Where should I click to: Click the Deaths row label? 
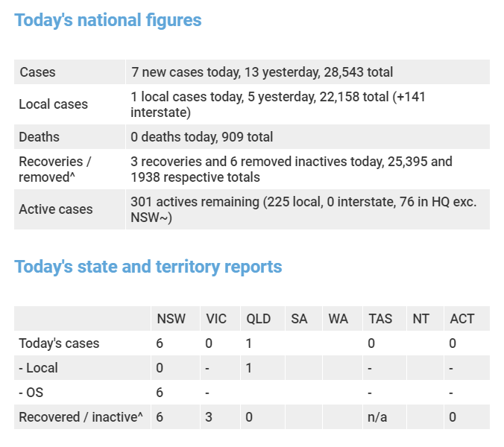pos(40,137)
